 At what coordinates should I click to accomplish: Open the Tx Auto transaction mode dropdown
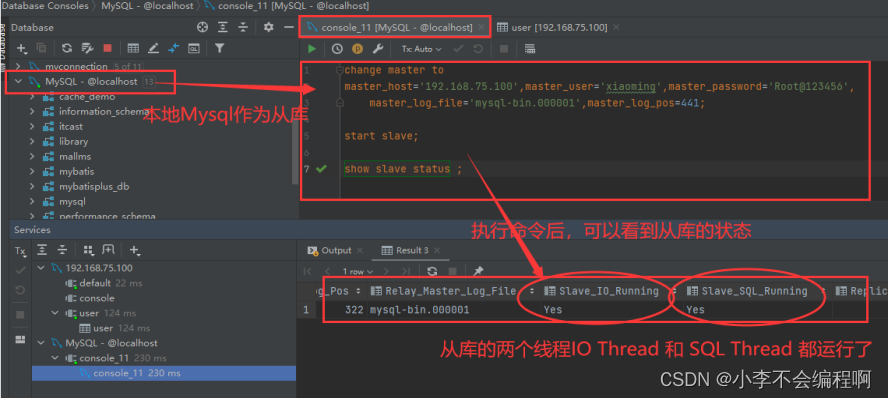421,49
